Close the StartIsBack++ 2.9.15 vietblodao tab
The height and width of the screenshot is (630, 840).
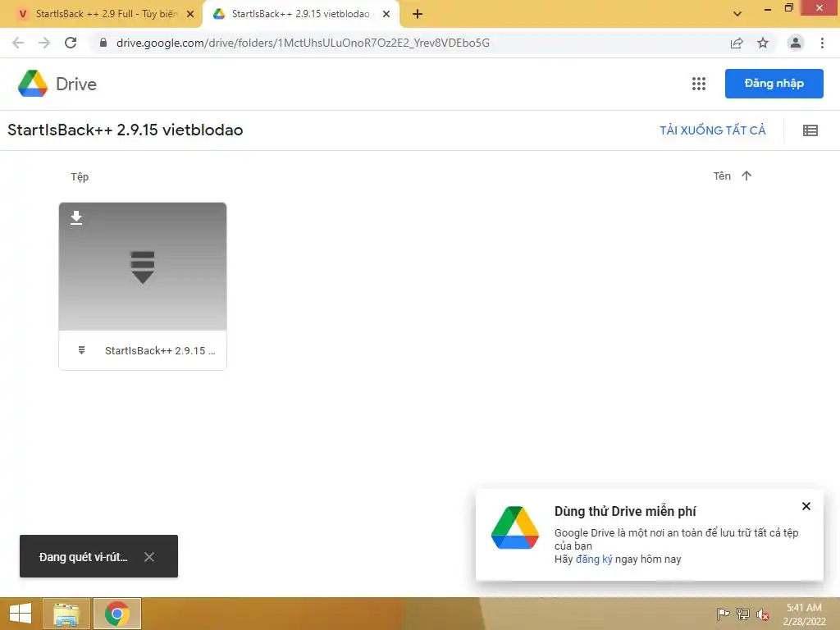386,14
